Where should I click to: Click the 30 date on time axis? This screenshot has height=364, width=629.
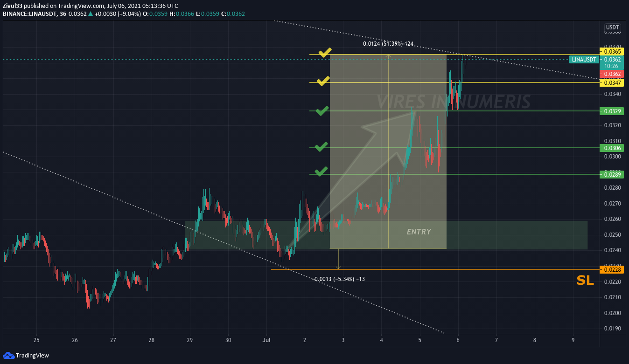(228, 340)
